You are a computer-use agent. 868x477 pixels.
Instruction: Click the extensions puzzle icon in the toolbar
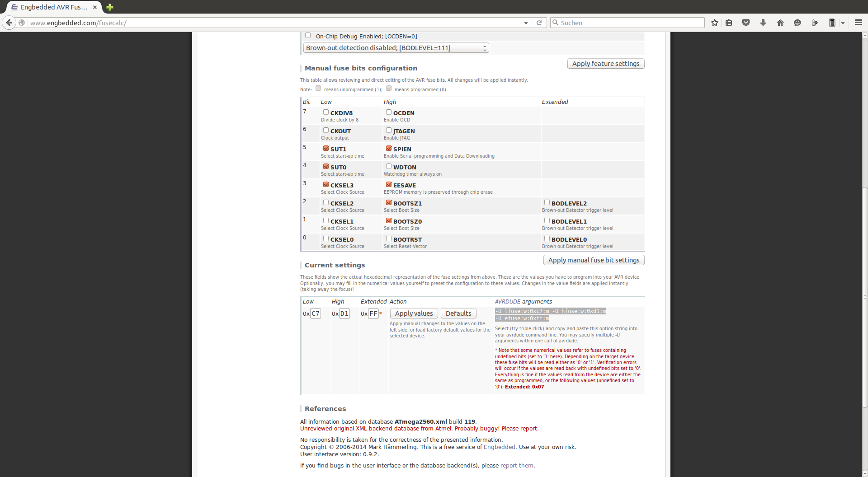815,23
